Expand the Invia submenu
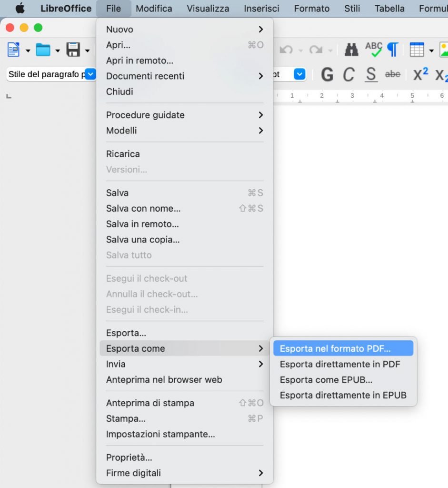The width and height of the screenshot is (448, 488). (x=185, y=364)
